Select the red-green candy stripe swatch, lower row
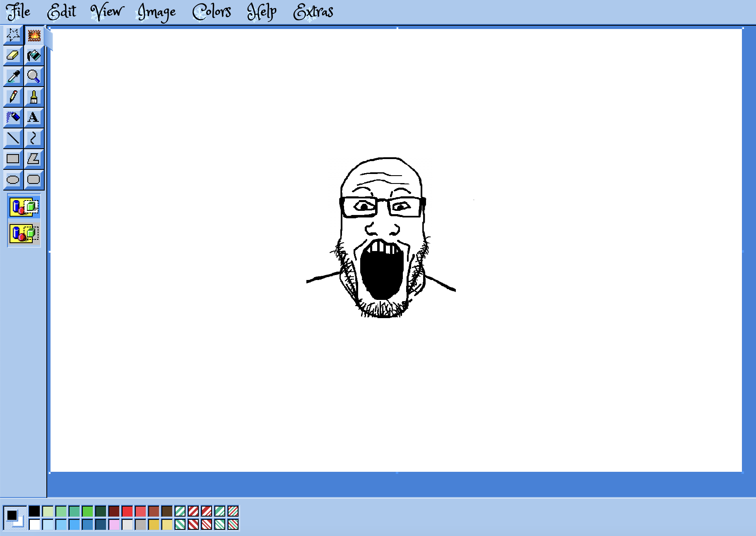Viewport: 756px width, 536px height. pyautogui.click(x=233, y=525)
